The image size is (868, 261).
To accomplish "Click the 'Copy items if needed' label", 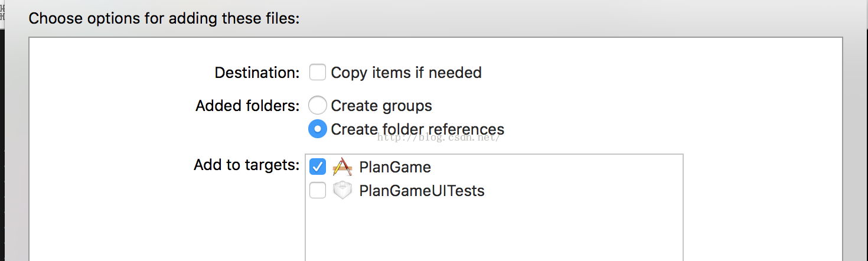I will coord(406,73).
